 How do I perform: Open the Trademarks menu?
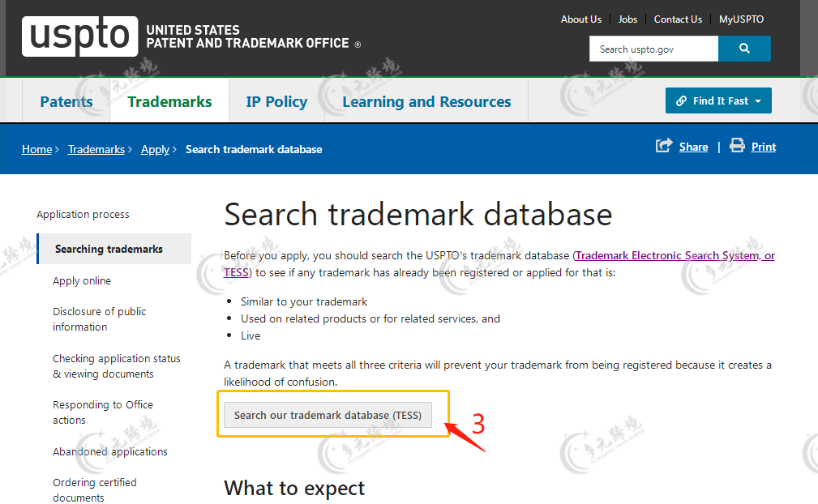click(x=169, y=101)
